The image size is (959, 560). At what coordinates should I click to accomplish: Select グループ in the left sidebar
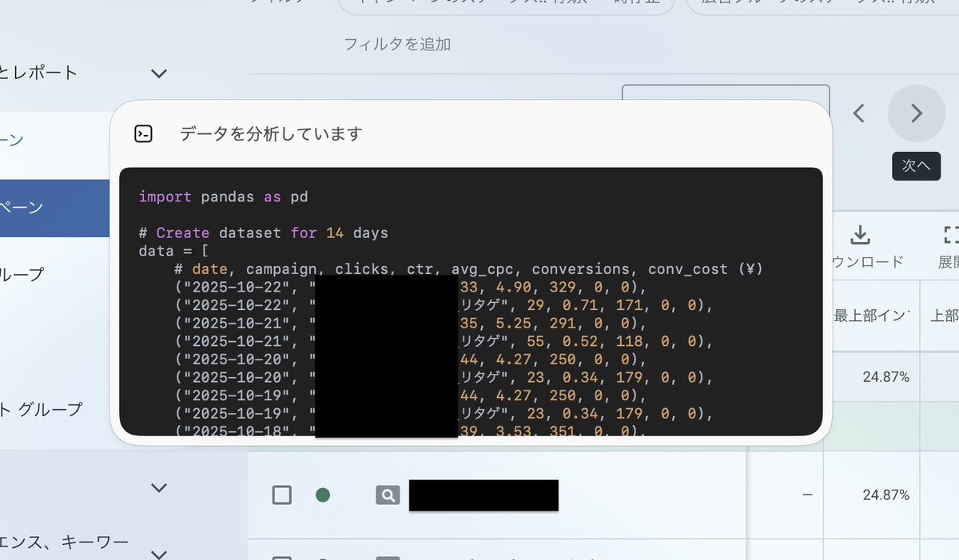coord(20,272)
